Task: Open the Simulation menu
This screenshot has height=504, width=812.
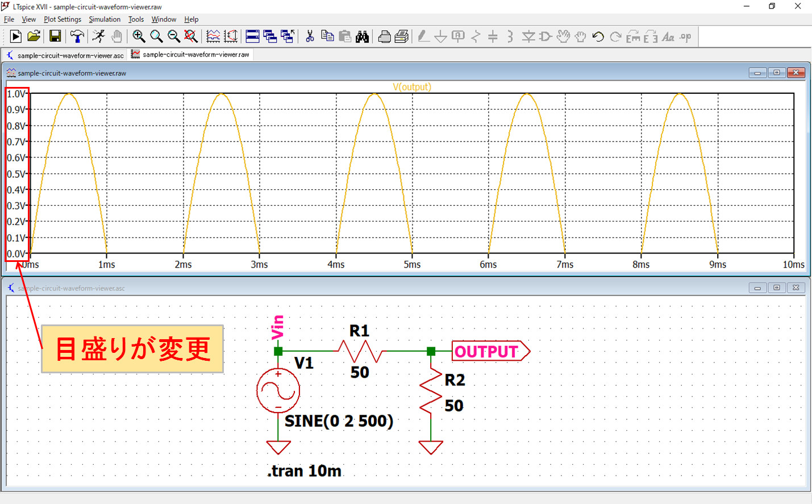Action: coord(105,19)
